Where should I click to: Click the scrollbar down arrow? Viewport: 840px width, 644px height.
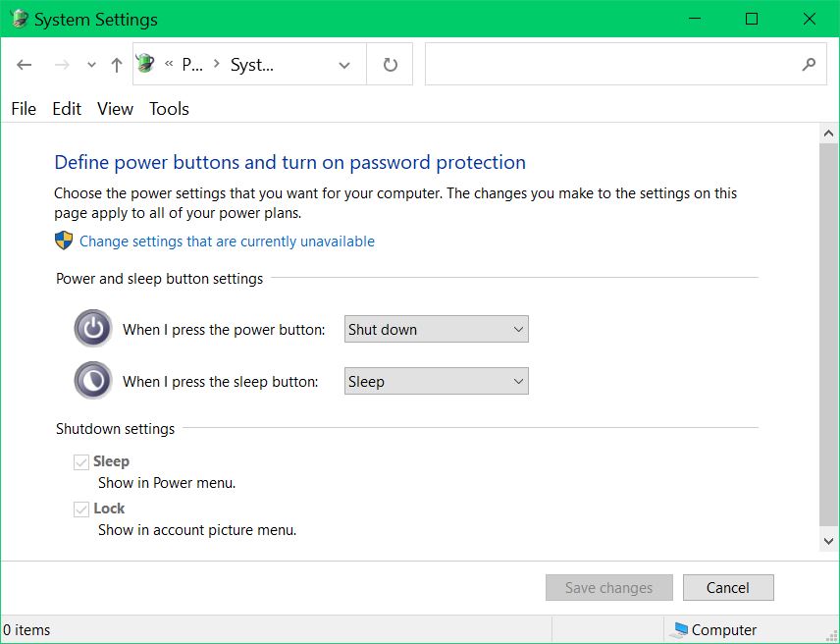[829, 541]
